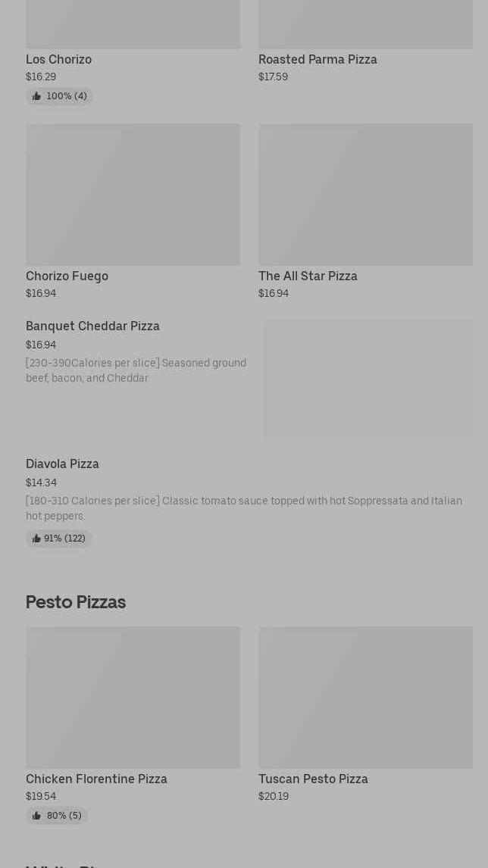Select the Roasted Parma Pizza title
The height and width of the screenshot is (868, 488).
pos(318,60)
